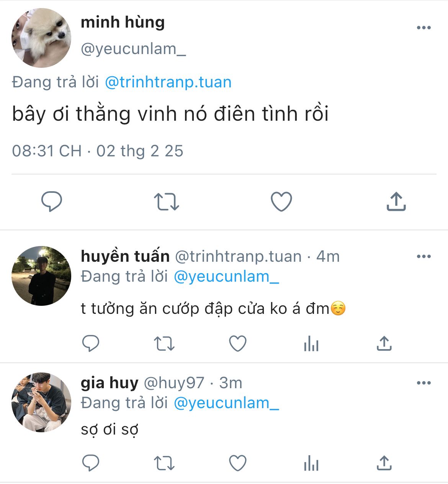View analytics for gia huy's reply
Screen dimensions: 448x484
tap(311, 463)
